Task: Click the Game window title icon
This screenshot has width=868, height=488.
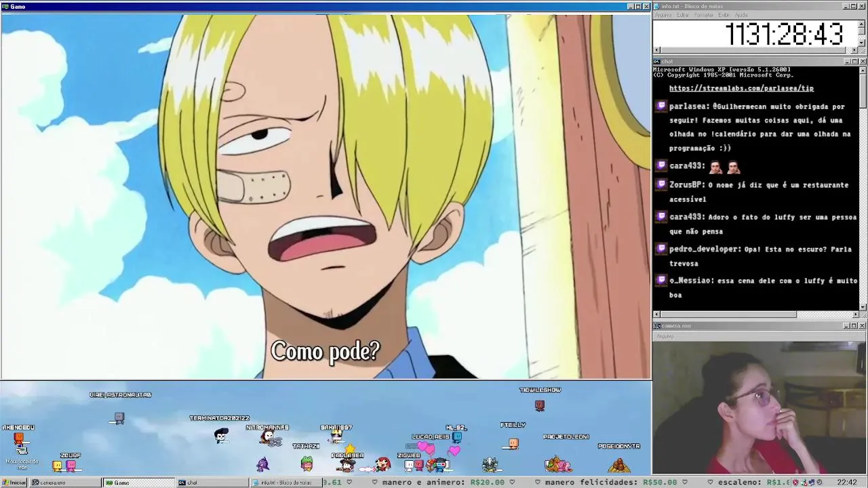Action: 5,7
